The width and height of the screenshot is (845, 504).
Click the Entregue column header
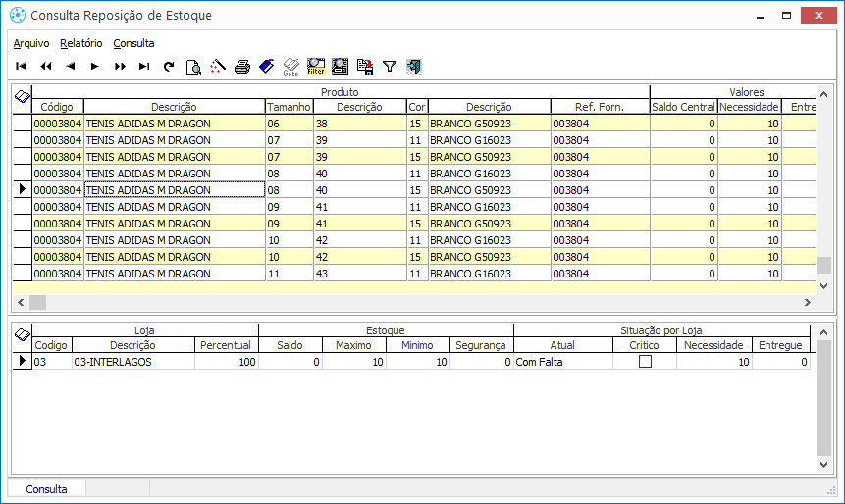(780, 345)
